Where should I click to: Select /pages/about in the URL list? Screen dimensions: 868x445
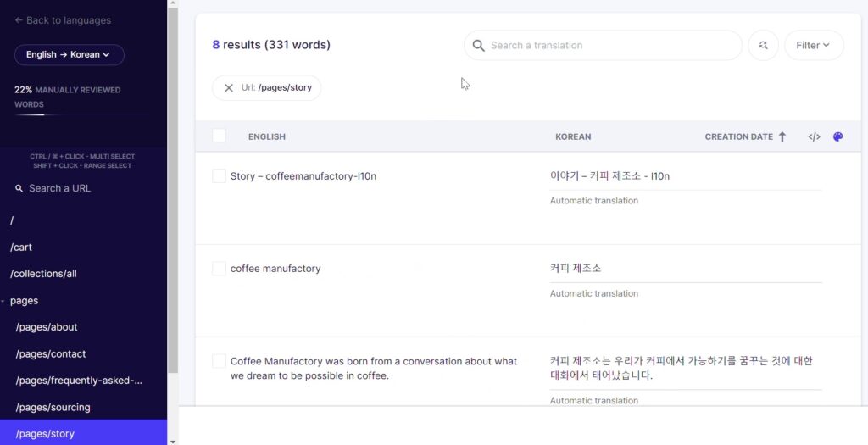47,327
